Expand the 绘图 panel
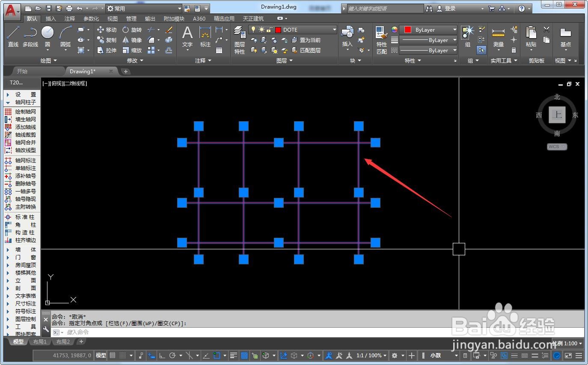The height and width of the screenshot is (365, 588). point(48,61)
